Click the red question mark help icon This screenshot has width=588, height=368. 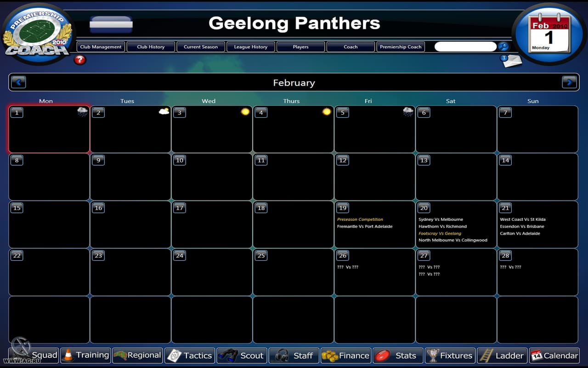point(80,59)
